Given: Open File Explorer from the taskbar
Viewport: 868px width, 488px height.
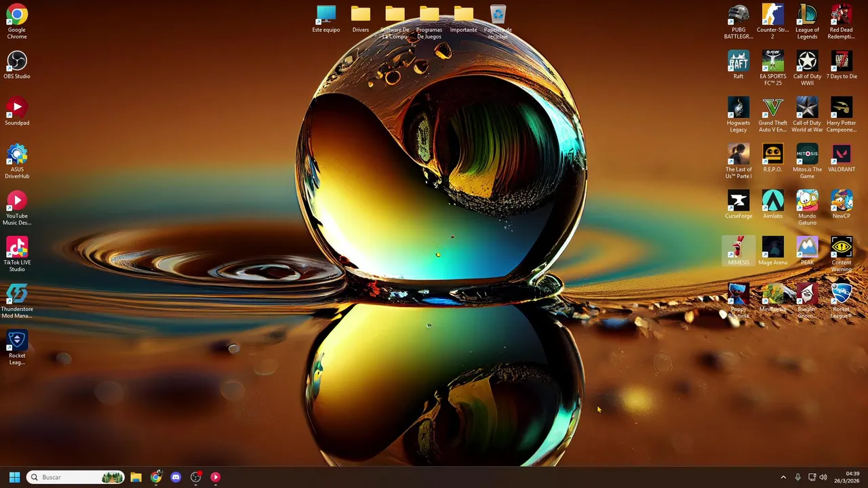Looking at the screenshot, I should coord(136,477).
